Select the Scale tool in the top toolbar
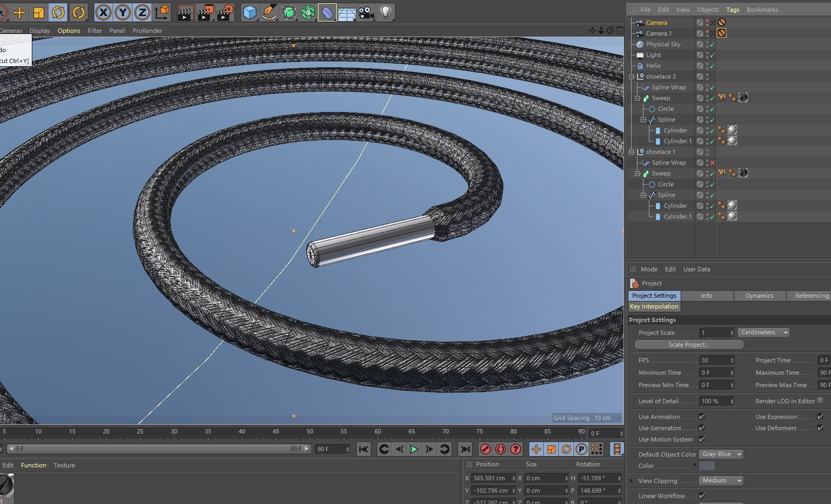The image size is (831, 504). tap(39, 12)
